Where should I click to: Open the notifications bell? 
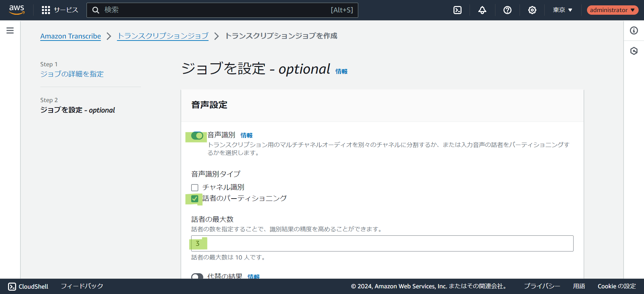pyautogui.click(x=482, y=10)
